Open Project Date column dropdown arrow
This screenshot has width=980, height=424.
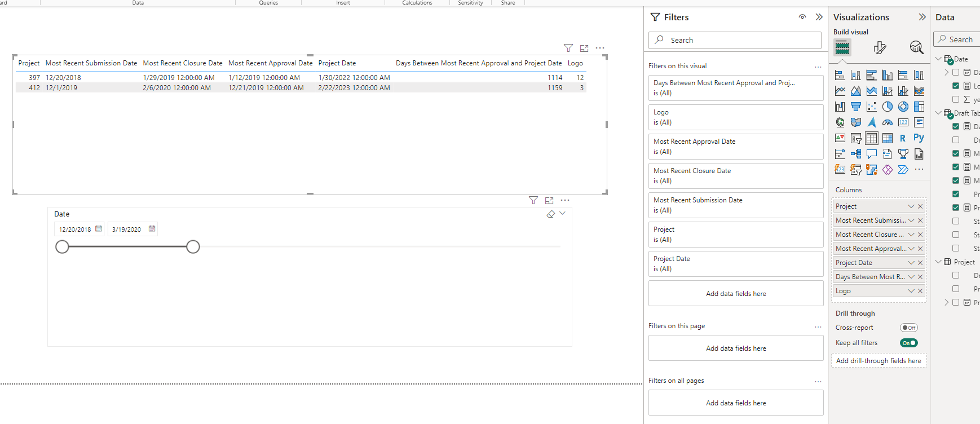(x=911, y=263)
